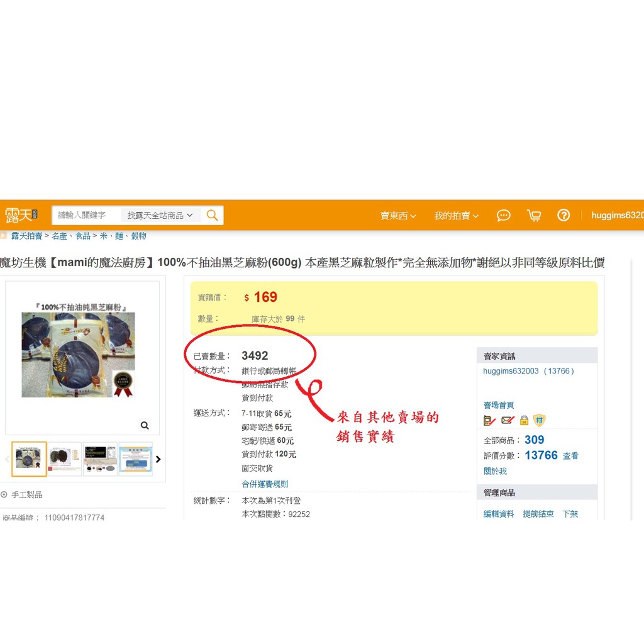Click the seller payment shield icon
This screenshot has height=644, width=644.
point(539,419)
